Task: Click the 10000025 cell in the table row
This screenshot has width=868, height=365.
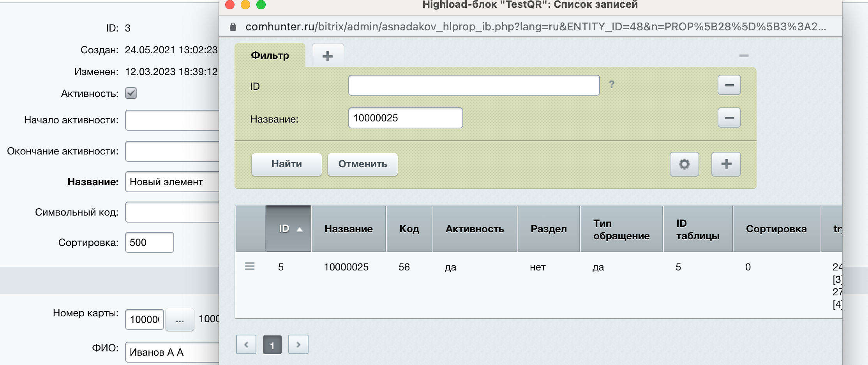Action: tap(346, 267)
